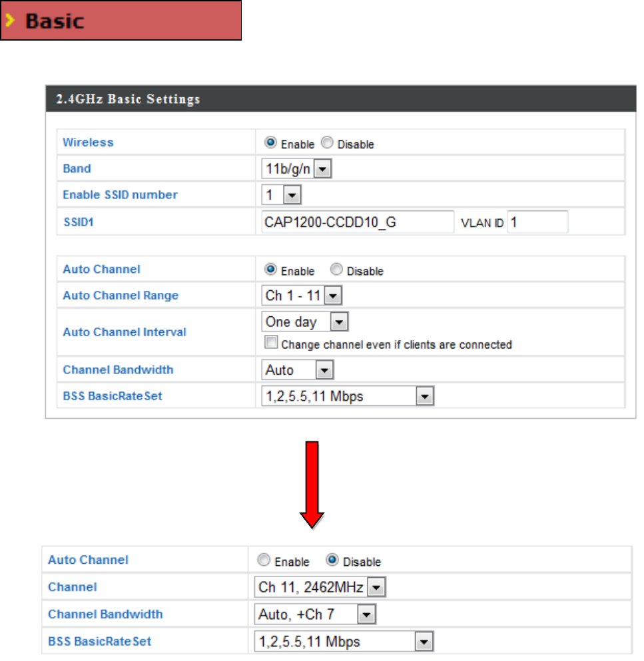Image resolution: width=644 pixels, height=661 pixels.
Task: Select Enable radio next to filled Disable option
Action: point(264,560)
